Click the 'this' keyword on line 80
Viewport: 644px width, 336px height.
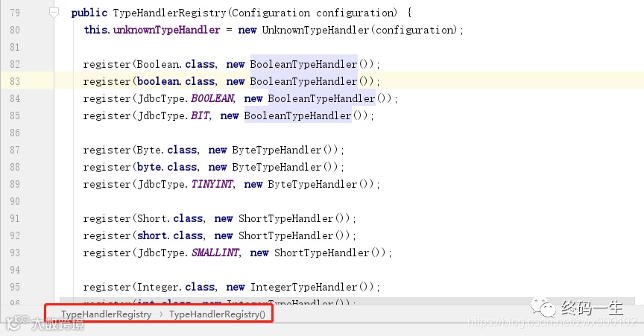pos(95,30)
